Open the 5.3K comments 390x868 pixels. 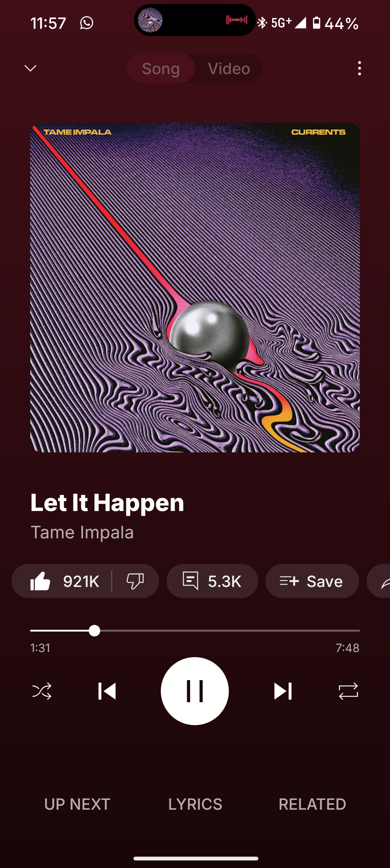coord(212,581)
